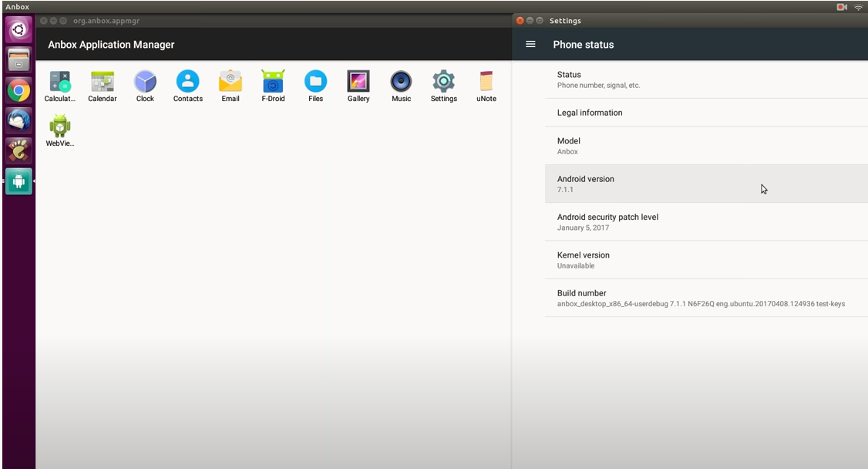
Task: Launch the uNote app
Action: 486,83
